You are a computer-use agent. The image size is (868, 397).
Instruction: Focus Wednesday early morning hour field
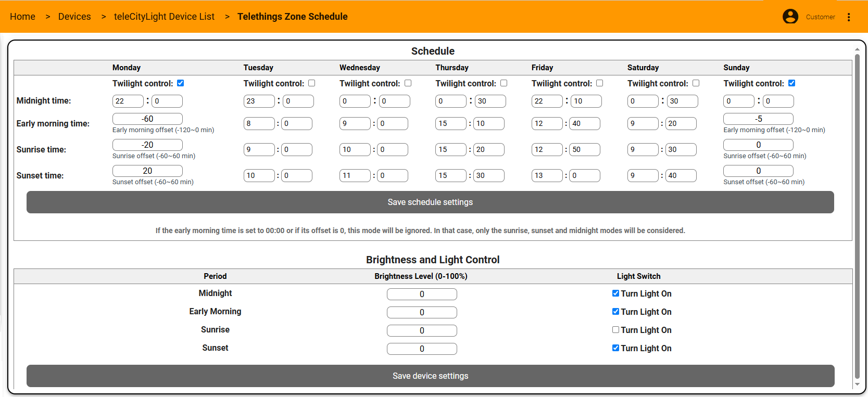tap(355, 123)
